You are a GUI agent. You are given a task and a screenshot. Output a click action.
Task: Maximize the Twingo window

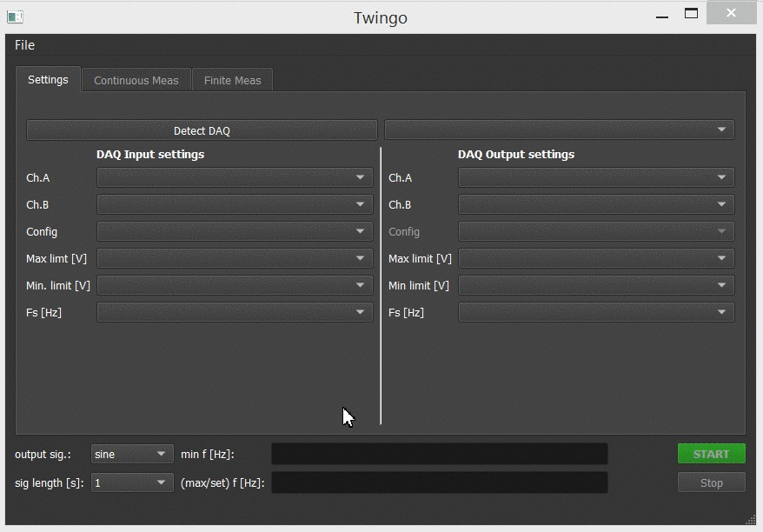point(691,14)
